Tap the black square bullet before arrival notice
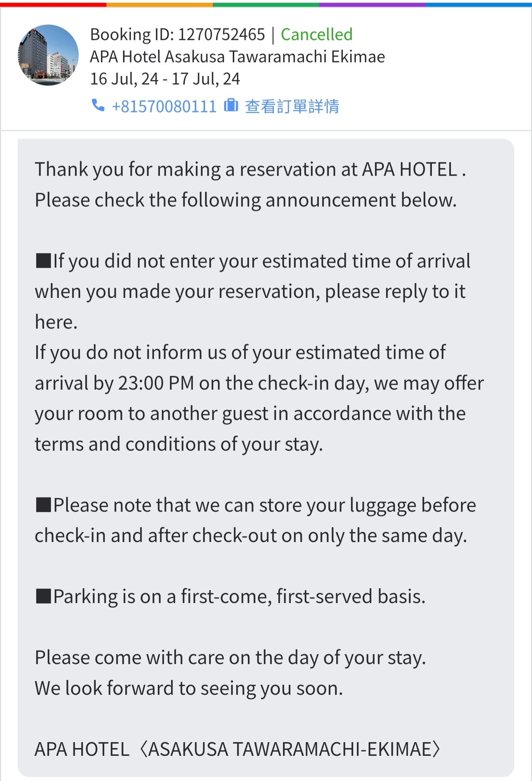Screen dimensions: 532x781 (43, 261)
